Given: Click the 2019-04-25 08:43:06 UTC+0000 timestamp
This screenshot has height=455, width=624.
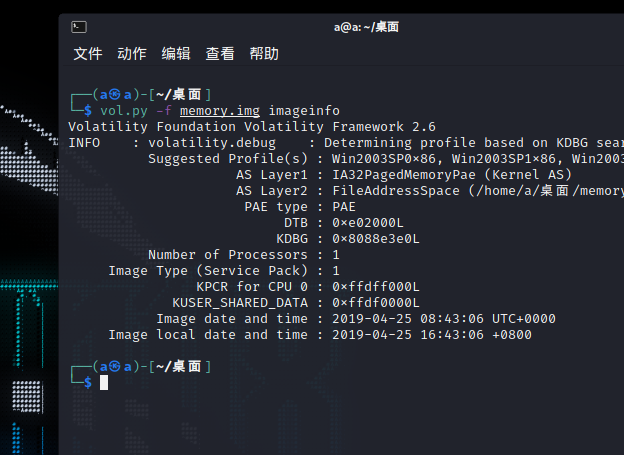Looking at the screenshot, I should pos(444,319).
